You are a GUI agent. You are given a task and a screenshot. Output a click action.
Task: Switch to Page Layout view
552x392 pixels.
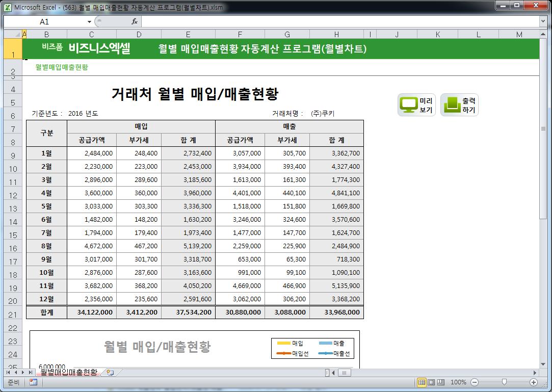click(431, 382)
